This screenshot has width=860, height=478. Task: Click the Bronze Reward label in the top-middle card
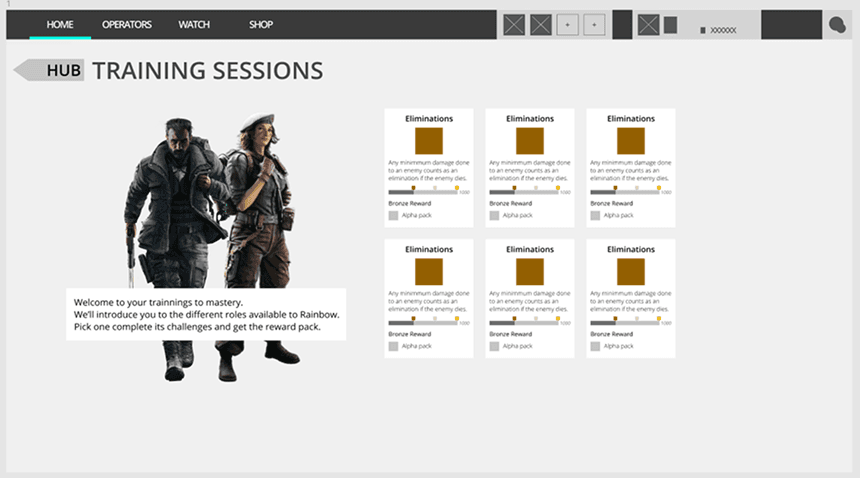[x=511, y=203]
